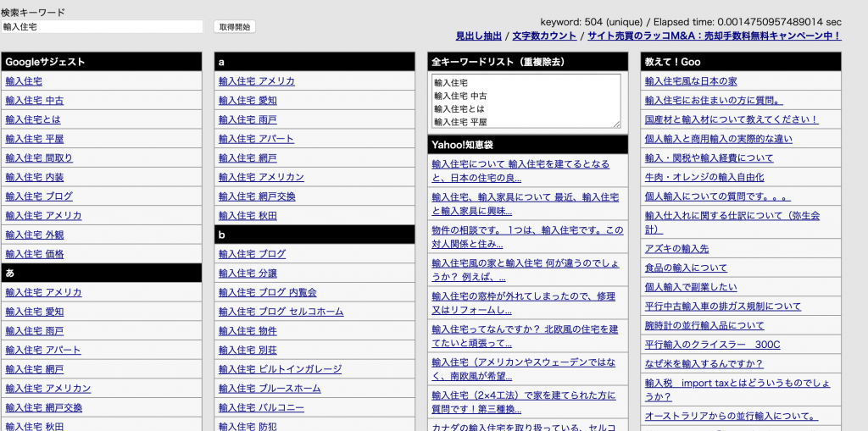Open 輸入住宅 愛知 under the あ header

click(34, 312)
